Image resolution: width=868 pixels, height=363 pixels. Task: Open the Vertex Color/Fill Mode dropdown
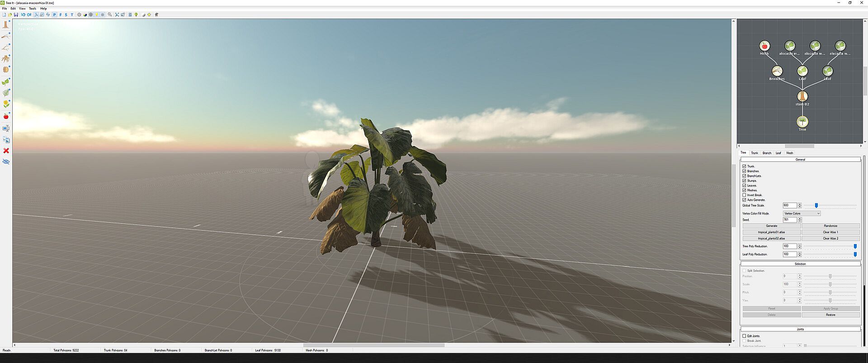point(802,213)
